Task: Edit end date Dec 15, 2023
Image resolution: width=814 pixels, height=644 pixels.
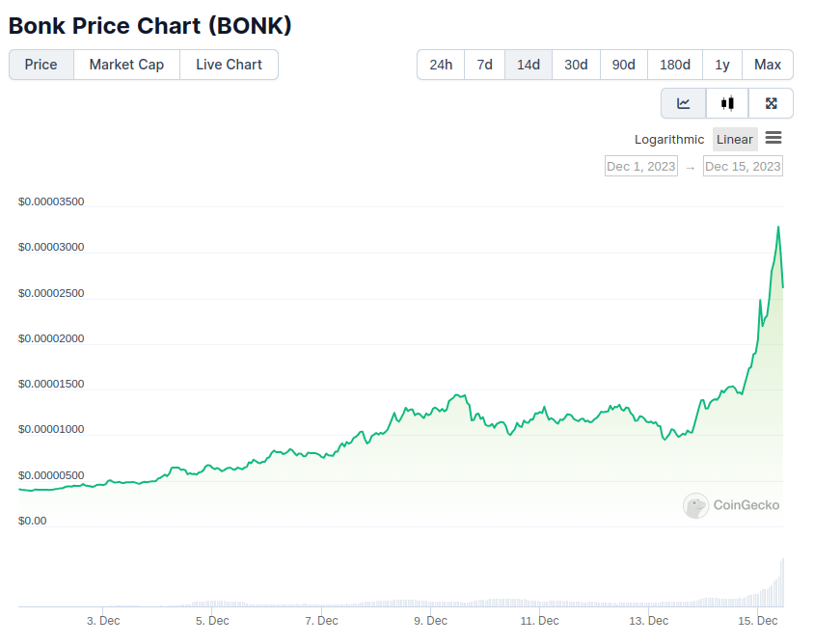Action: pos(743,166)
